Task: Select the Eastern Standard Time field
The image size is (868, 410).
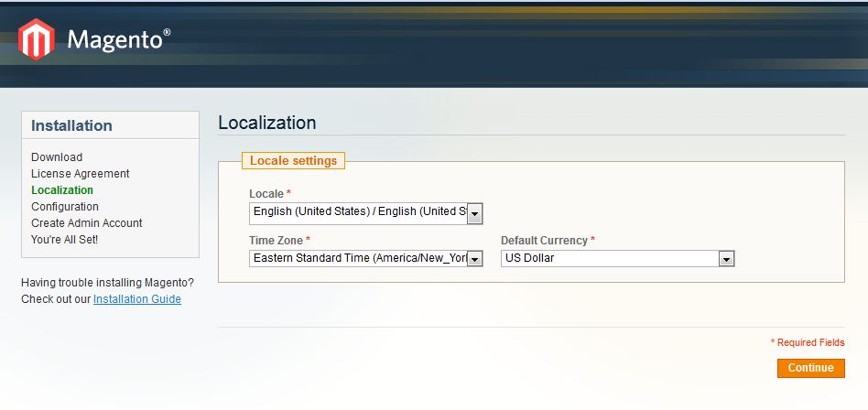Action: click(x=366, y=258)
